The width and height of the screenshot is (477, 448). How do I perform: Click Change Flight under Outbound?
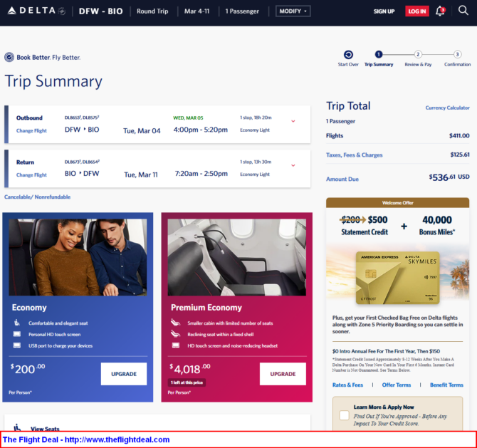point(31,131)
